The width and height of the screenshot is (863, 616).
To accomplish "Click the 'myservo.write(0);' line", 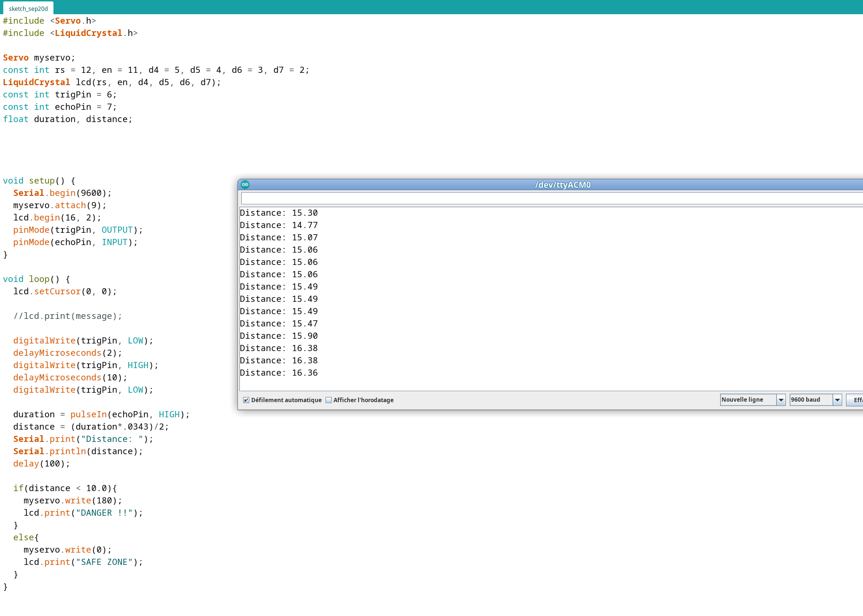I will click(68, 550).
